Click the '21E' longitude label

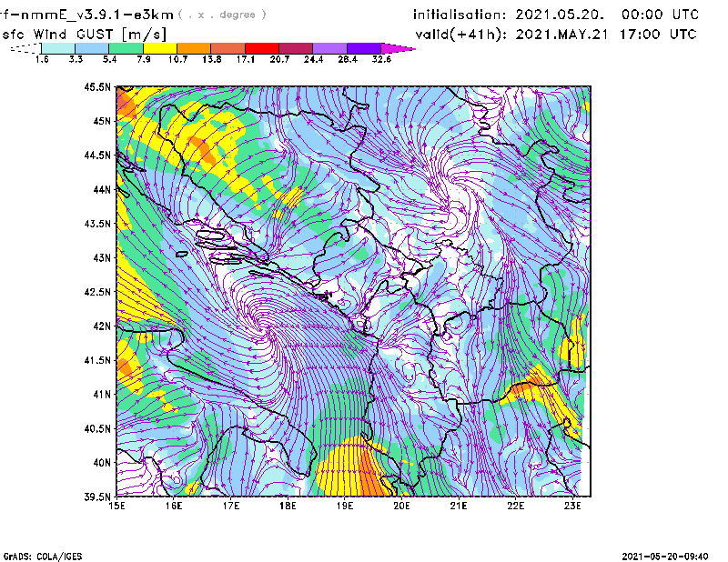(x=459, y=506)
